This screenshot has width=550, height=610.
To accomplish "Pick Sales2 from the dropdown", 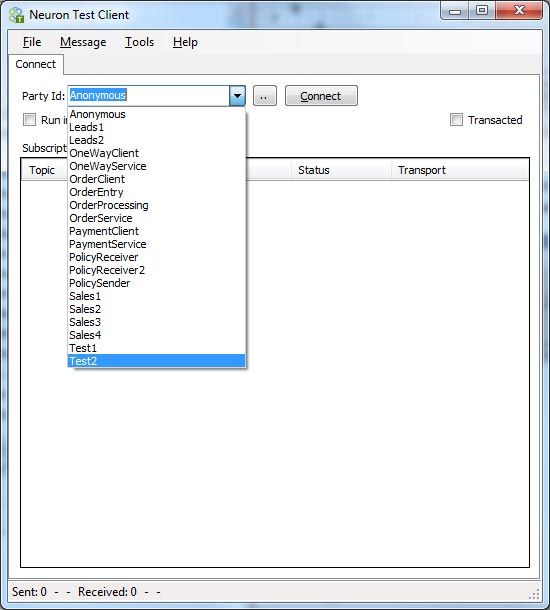I will tap(156, 309).
